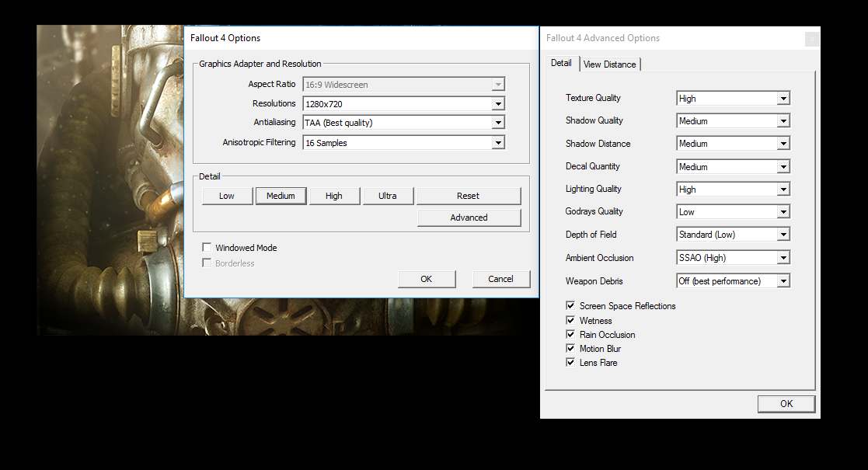Expand the Godrays Quality dropdown
The height and width of the screenshot is (470, 868).
click(x=733, y=212)
